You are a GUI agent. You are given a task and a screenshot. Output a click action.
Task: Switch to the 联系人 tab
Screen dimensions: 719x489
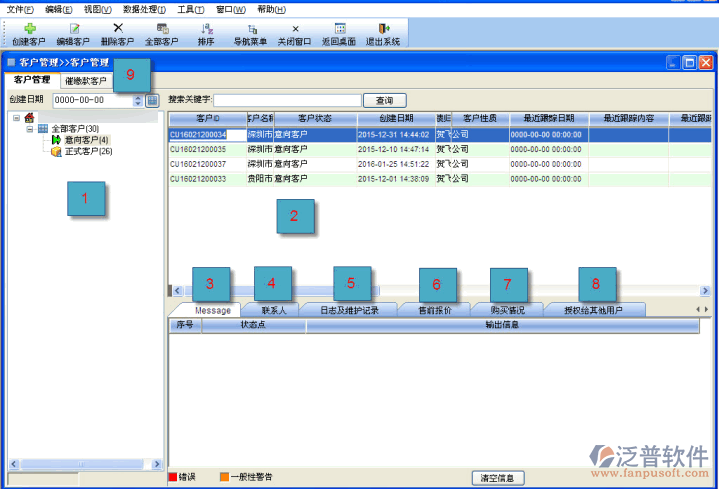pos(273,311)
